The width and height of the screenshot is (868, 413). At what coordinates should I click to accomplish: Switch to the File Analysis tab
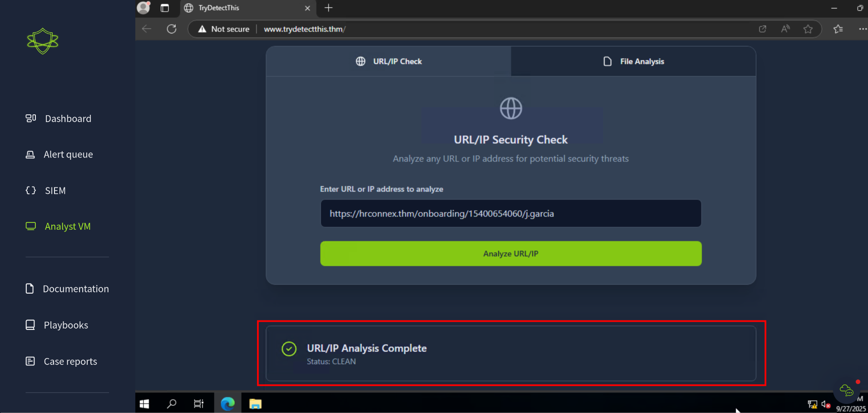[633, 61]
